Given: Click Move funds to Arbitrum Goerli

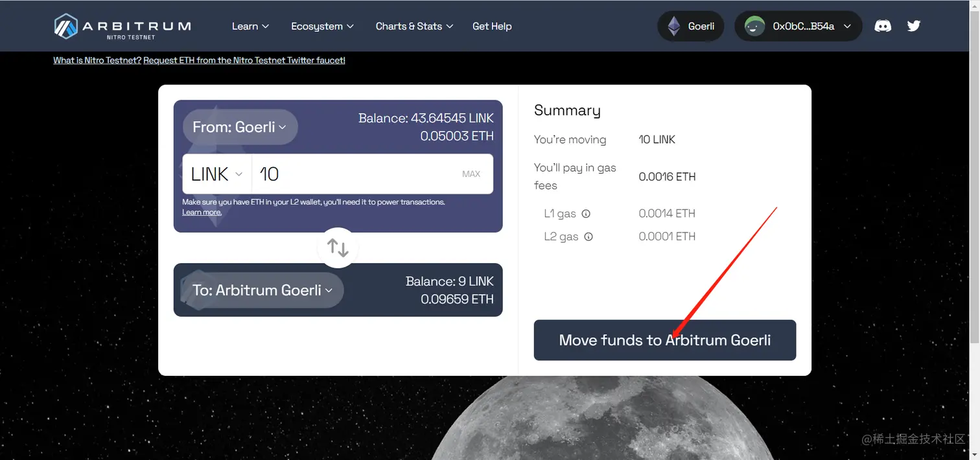Looking at the screenshot, I should coord(664,340).
